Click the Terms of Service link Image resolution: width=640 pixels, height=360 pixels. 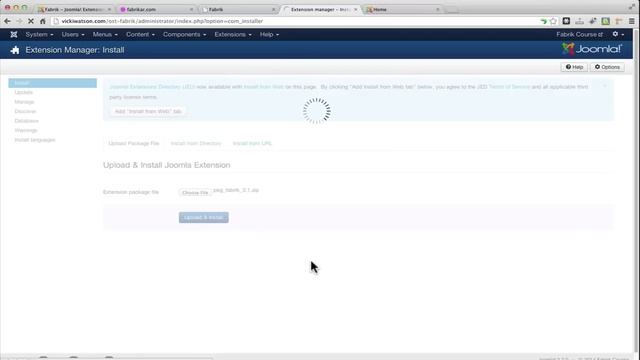tap(509, 87)
